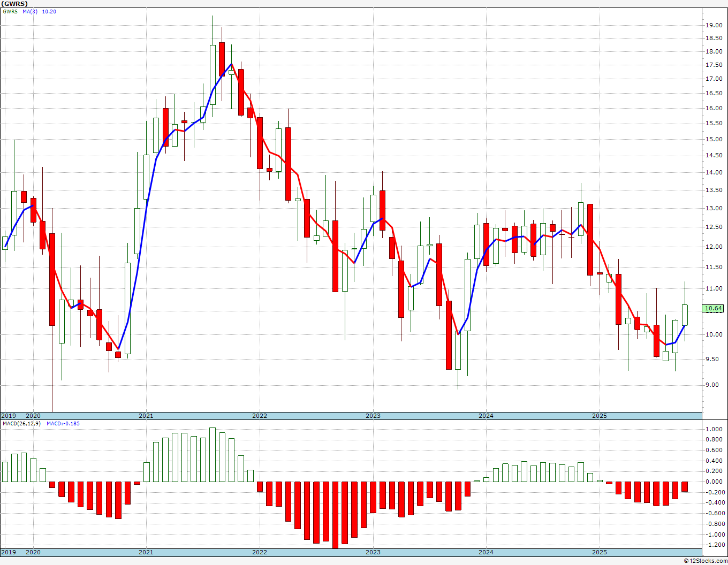
Task: Select 2020 on the MACD panel timeline
Action: tap(33, 552)
